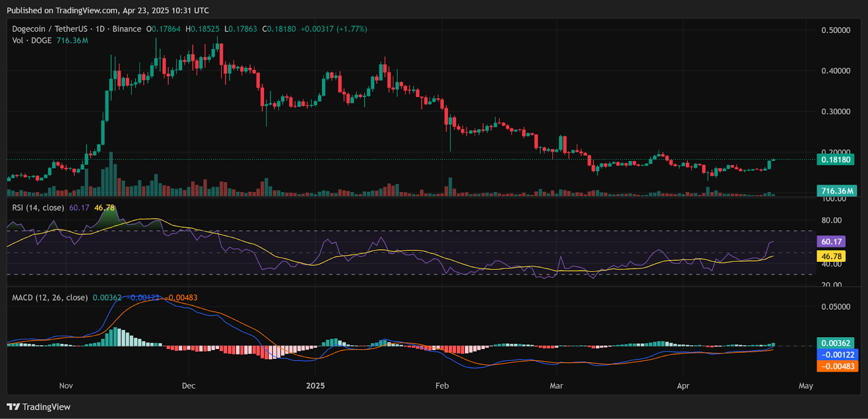Click the blue -0.00122 MACD line tag
The height and width of the screenshot is (419, 868).
click(838, 355)
